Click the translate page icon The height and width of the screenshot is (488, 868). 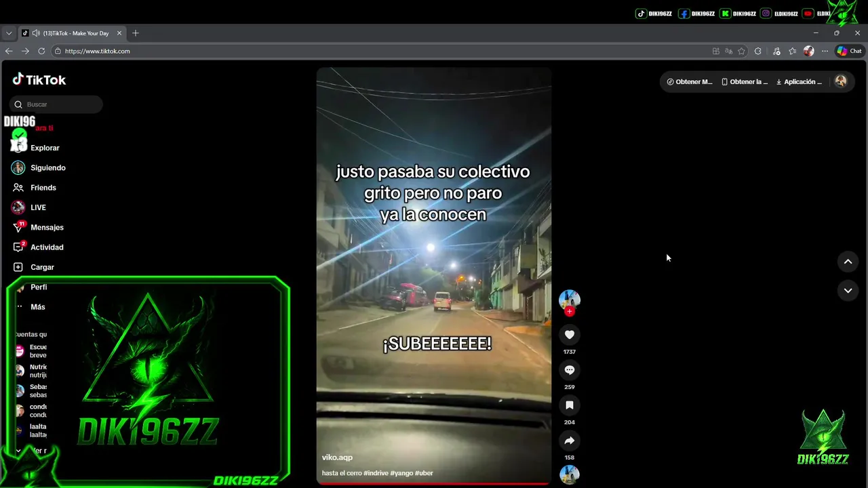[x=729, y=51]
